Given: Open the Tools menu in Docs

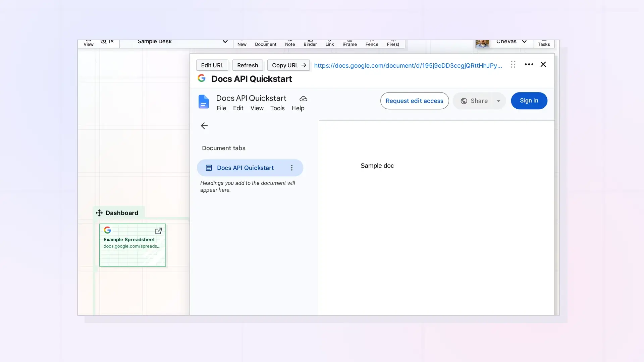Looking at the screenshot, I should click(x=277, y=108).
